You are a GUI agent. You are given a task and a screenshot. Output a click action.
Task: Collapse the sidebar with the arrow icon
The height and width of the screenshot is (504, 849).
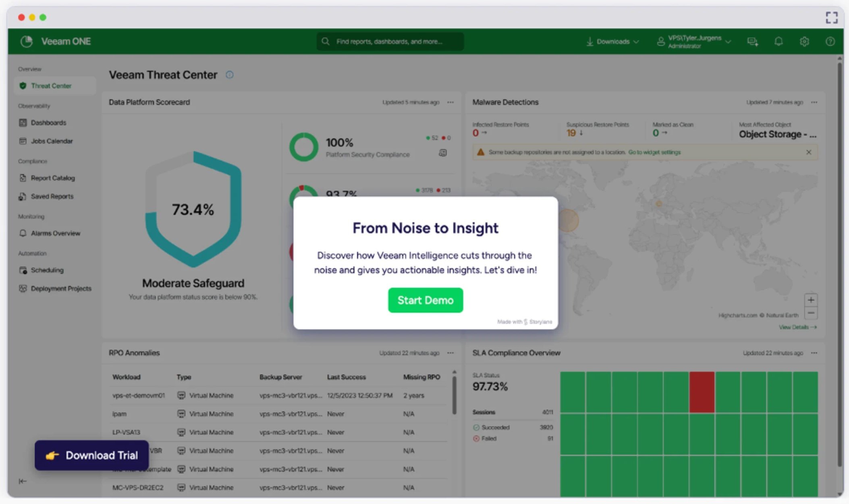[23, 481]
